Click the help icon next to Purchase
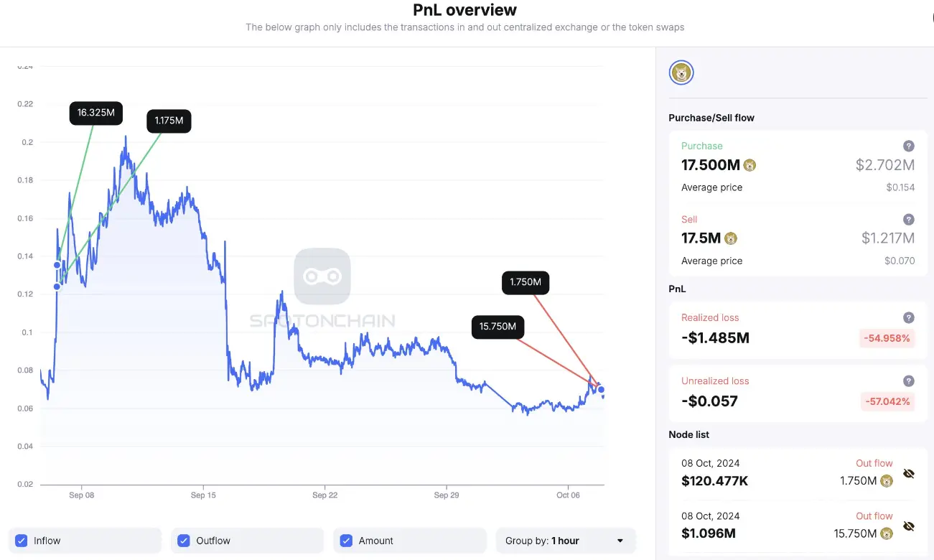The width and height of the screenshot is (934, 560). (909, 146)
